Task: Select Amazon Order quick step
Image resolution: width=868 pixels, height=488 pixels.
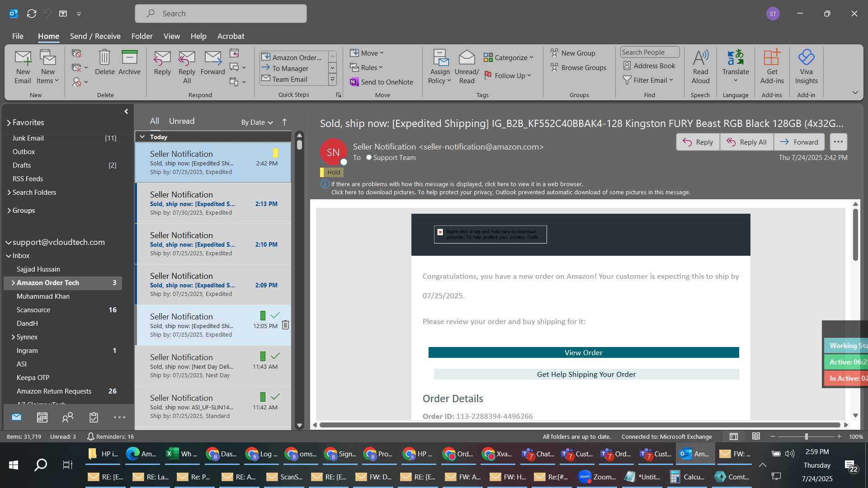Action: (x=293, y=57)
